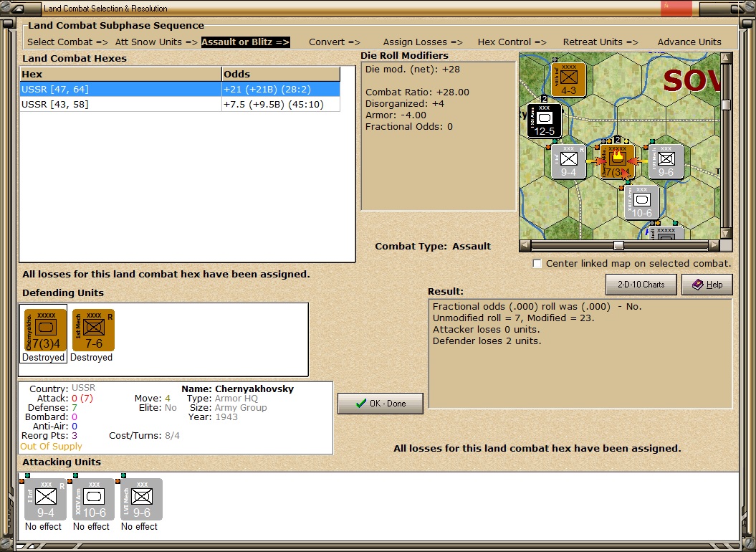The width and height of the screenshot is (756, 552).
Task: Click the 10-6 armor counter on map
Action: tap(642, 202)
